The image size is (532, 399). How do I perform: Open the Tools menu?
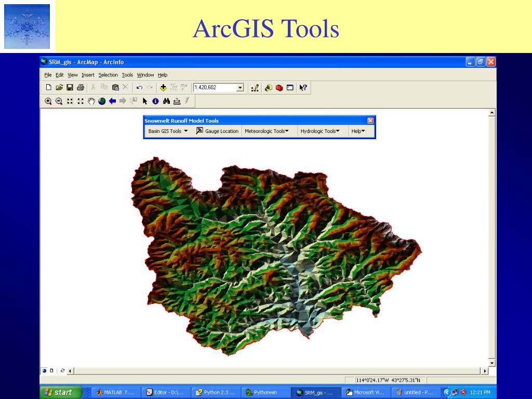(x=128, y=75)
